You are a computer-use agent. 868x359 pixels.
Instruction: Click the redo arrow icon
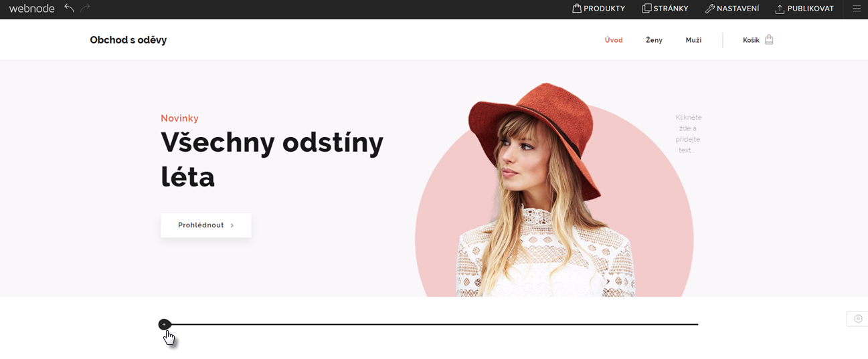point(85,8)
